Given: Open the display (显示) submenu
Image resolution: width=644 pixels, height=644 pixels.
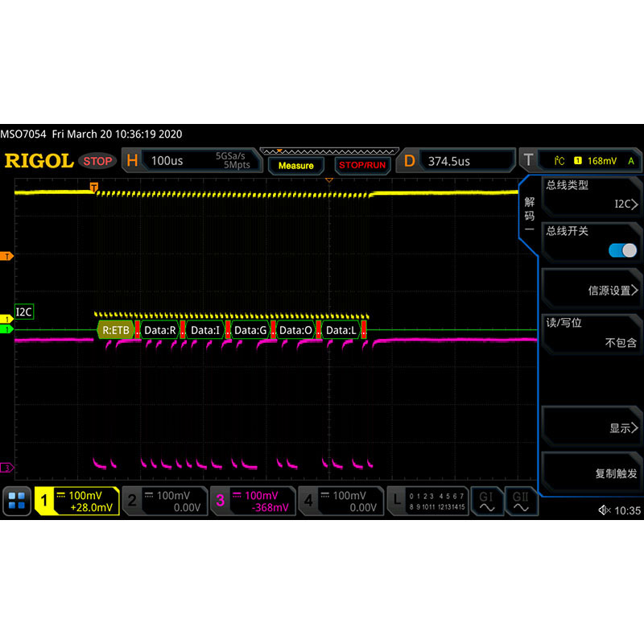Looking at the screenshot, I should (592, 426).
